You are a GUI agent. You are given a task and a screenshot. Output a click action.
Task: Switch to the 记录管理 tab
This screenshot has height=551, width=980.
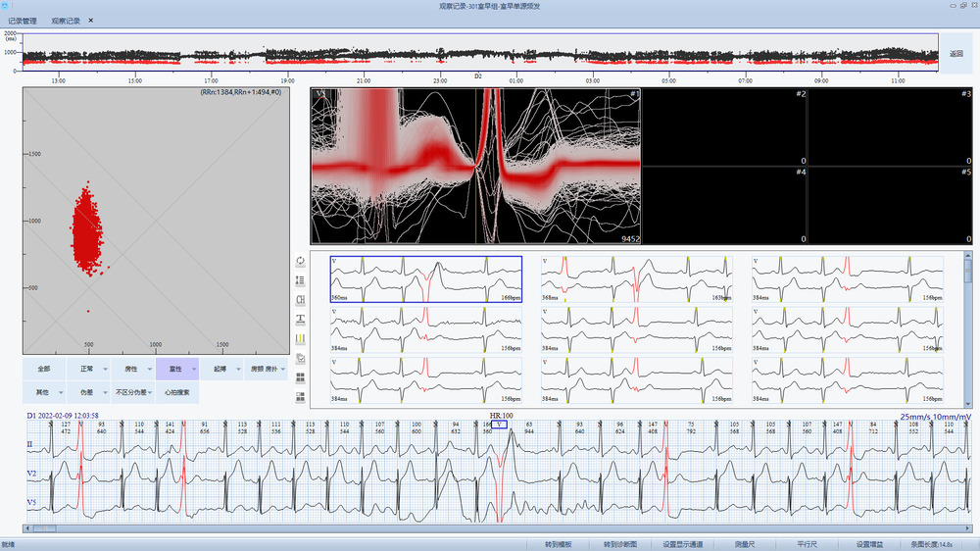pos(23,20)
